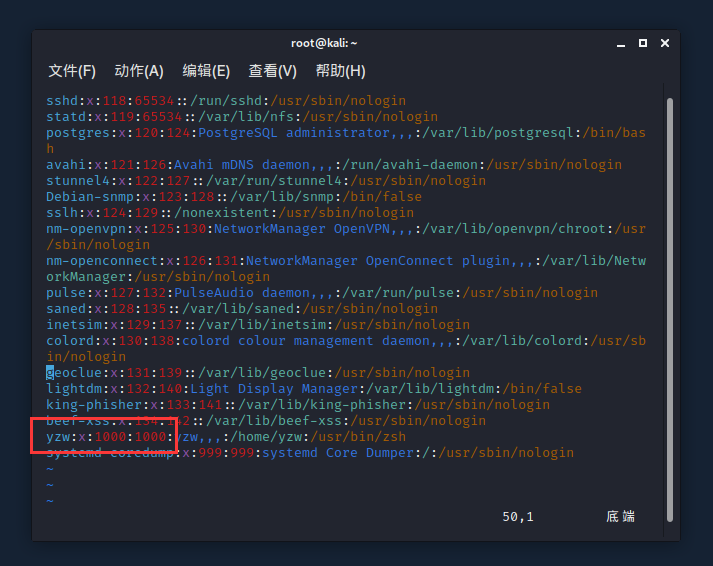Open the 帮助(H) menu
The height and width of the screenshot is (566, 713).
[340, 71]
